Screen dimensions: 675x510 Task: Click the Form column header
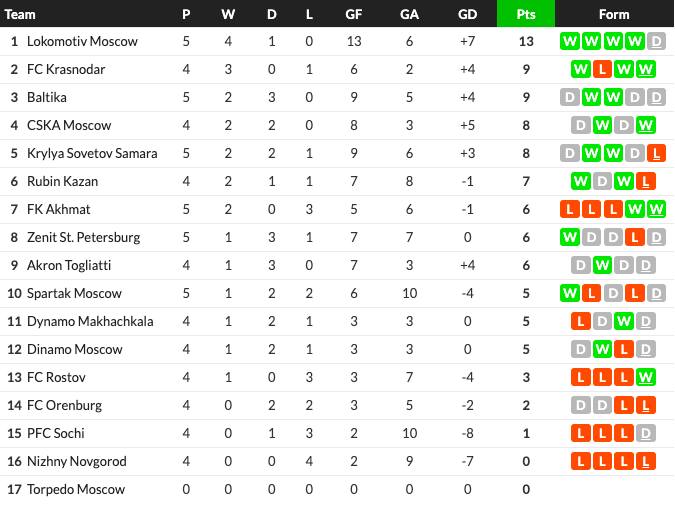614,14
